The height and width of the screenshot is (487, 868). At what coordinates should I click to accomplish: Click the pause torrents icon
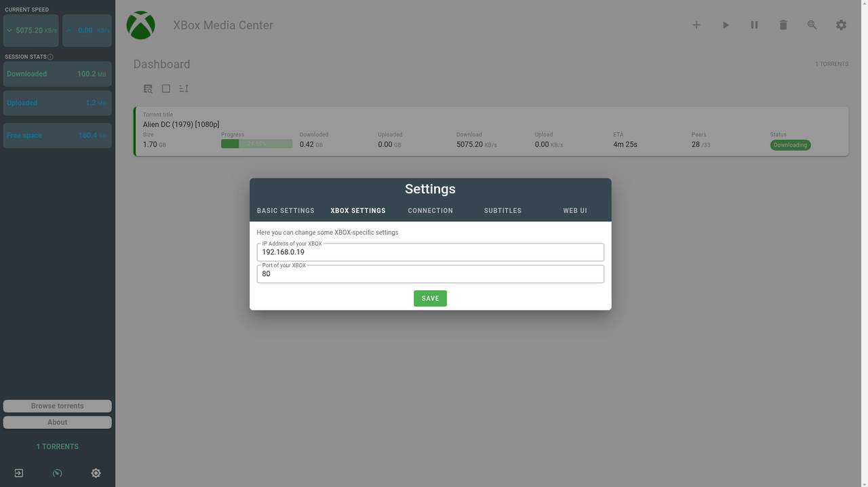pos(754,25)
